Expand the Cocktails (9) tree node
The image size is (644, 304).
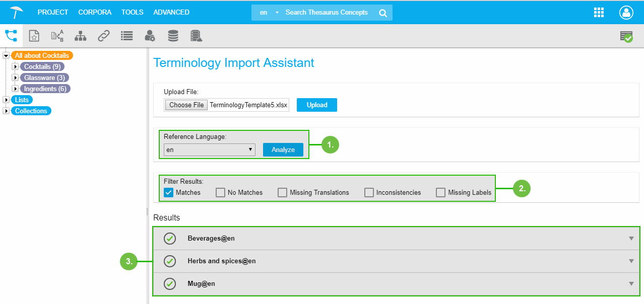click(x=15, y=66)
